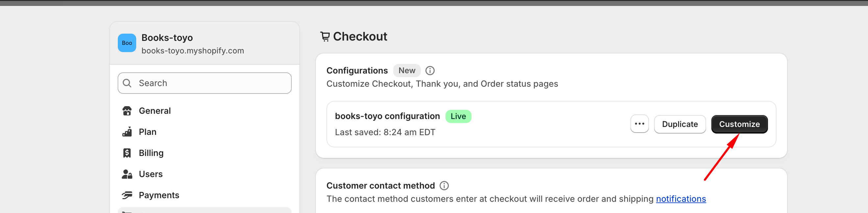Click the Billing receipt icon
868x213 pixels.
click(x=127, y=153)
